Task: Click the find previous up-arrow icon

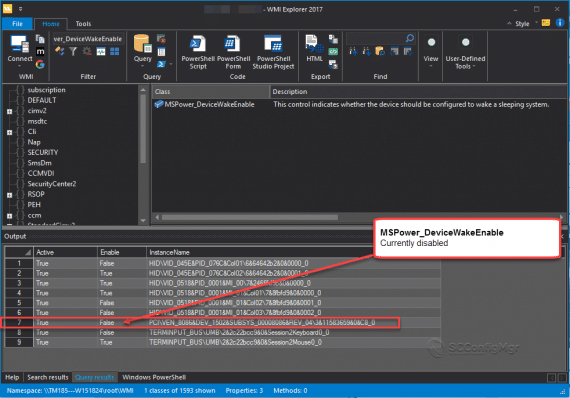Action: click(353, 52)
